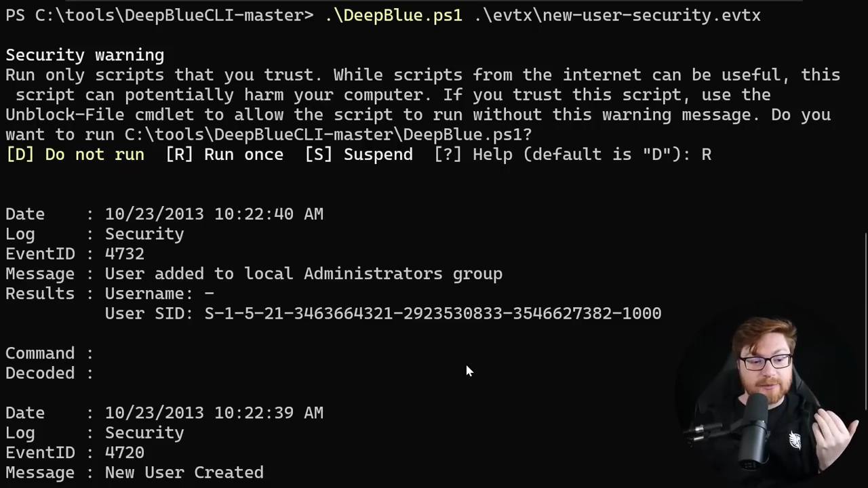The image size is (868, 488).
Task: Click the "Security warning" heading line
Action: click(x=85, y=55)
